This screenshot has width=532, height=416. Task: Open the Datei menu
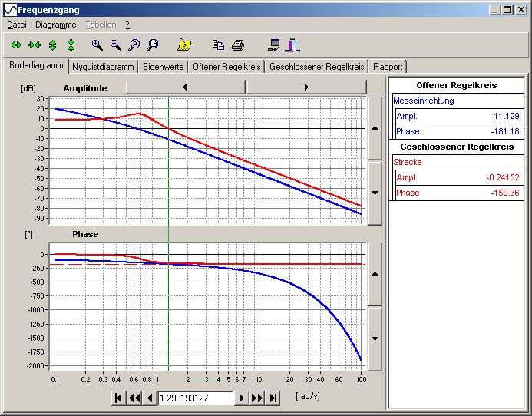click(17, 25)
